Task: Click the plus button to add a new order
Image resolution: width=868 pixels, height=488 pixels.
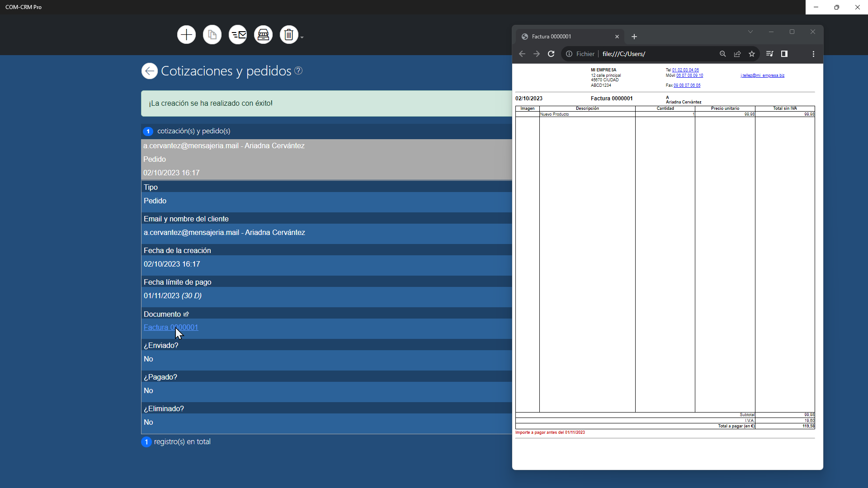Action: (x=186, y=35)
